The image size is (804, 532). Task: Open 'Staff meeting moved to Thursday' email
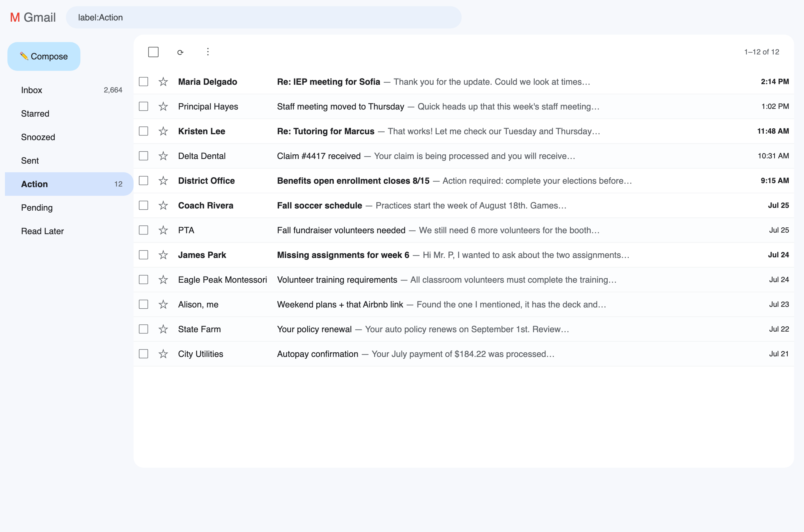click(x=464, y=106)
